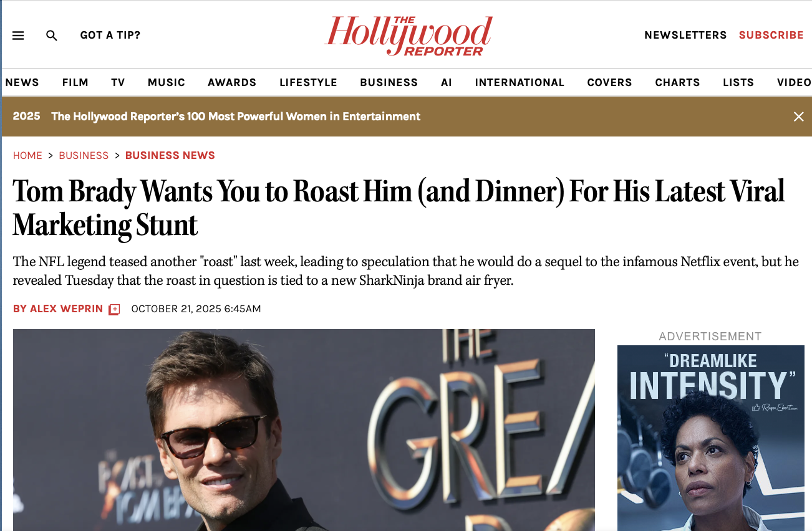This screenshot has width=812, height=531.
Task: Open the 100 Most Powerful Women banner link
Action: click(x=236, y=117)
